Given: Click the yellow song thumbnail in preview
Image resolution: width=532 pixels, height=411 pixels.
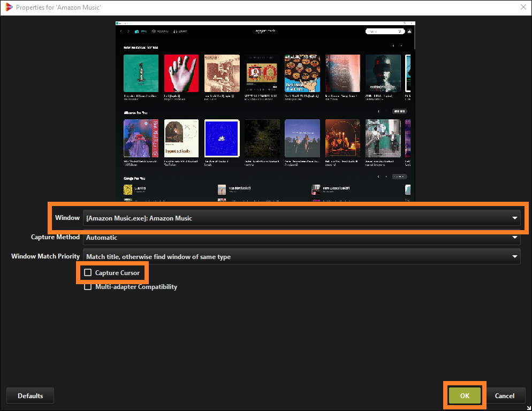Looking at the screenshot, I should [x=128, y=189].
